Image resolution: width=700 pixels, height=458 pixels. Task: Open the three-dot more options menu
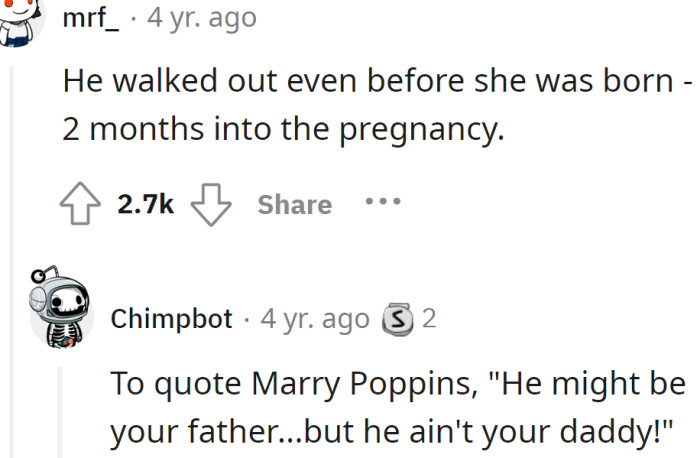pos(382,202)
